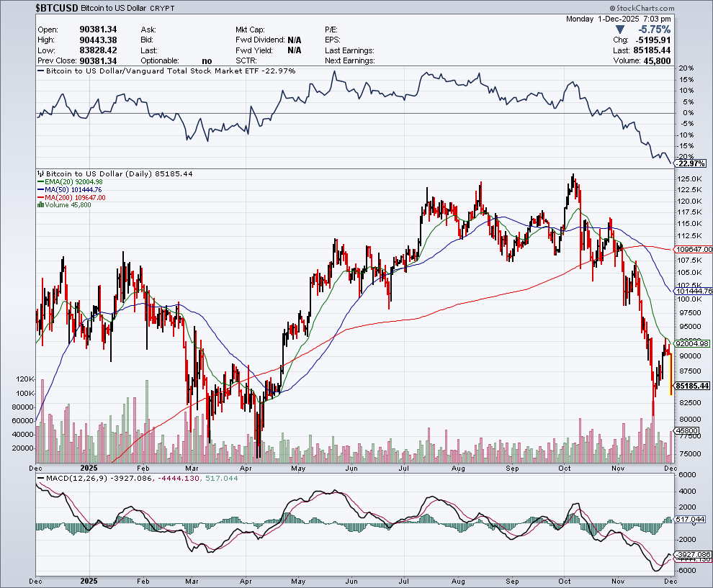This screenshot has width=713, height=588.
Task: Click the EMA(20) legend entry
Action: click(71, 182)
